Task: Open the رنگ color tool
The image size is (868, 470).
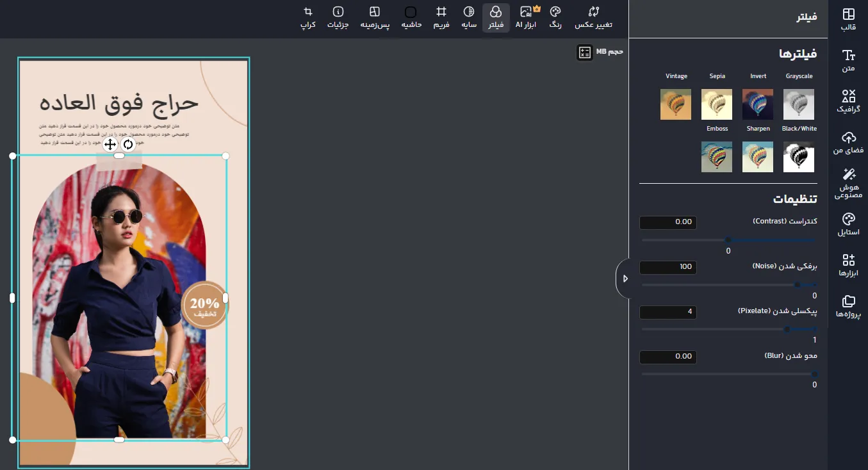Action: click(555, 18)
